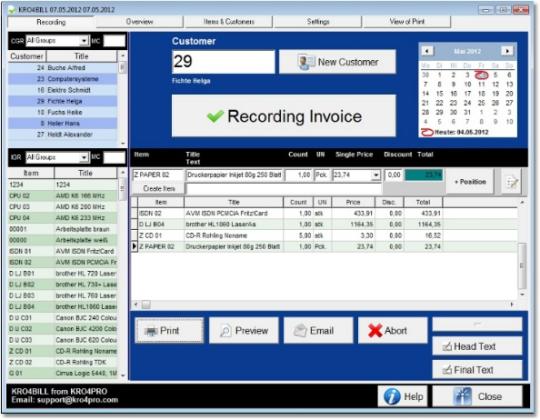Select item Z CD 02 CD-R Rohling TDK
The height and width of the screenshot is (420, 540).
(63, 362)
